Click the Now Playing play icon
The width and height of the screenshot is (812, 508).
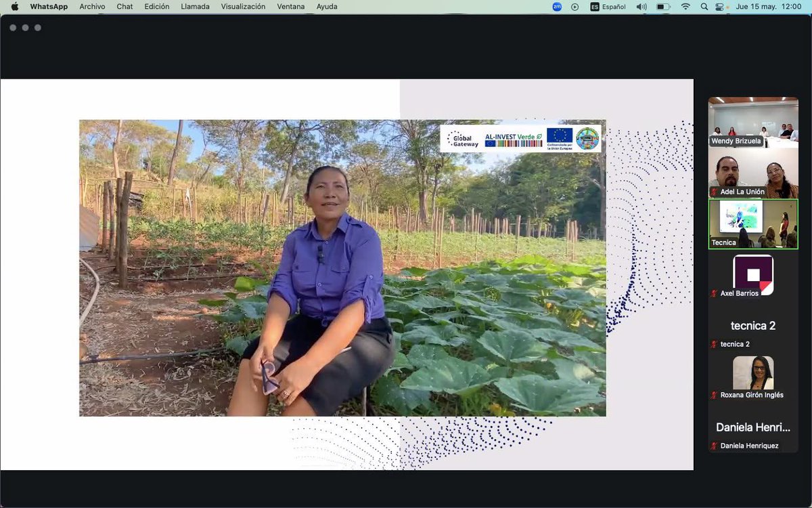575,7
